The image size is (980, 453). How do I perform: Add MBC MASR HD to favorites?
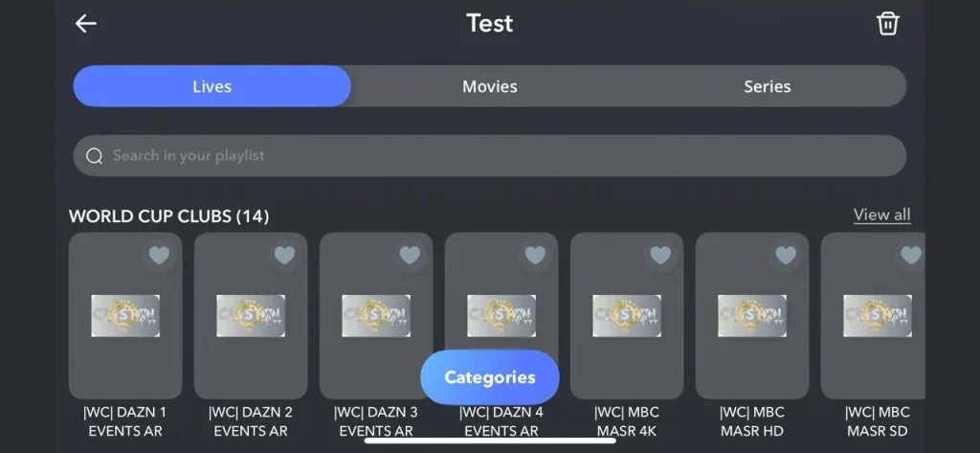tap(786, 256)
